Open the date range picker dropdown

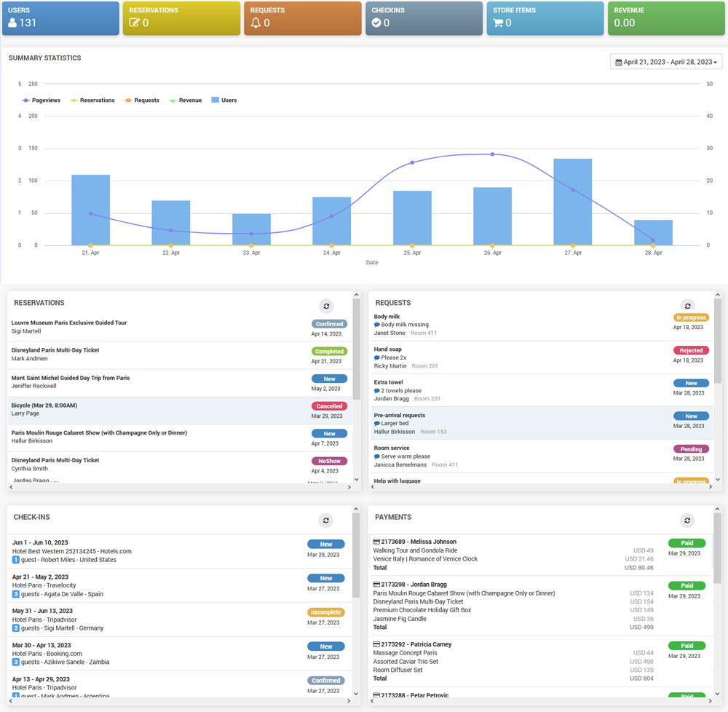(665, 63)
